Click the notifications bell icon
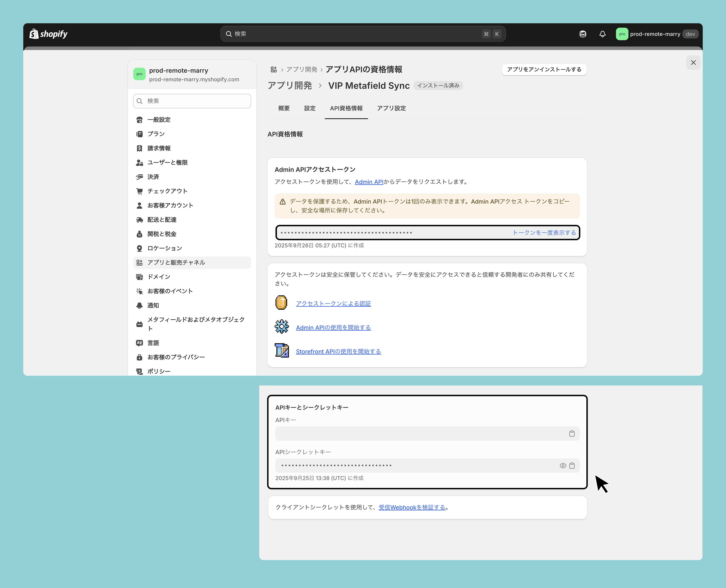This screenshot has width=726, height=588. point(602,34)
